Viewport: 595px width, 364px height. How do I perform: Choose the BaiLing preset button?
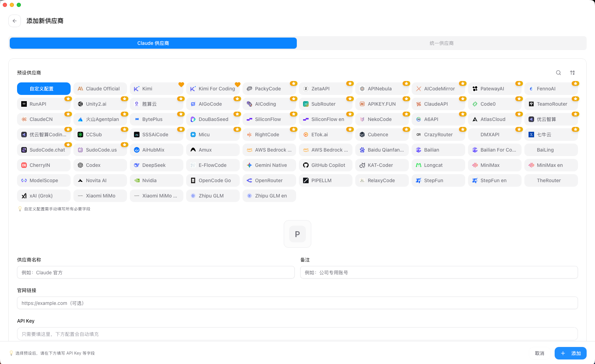click(551, 150)
